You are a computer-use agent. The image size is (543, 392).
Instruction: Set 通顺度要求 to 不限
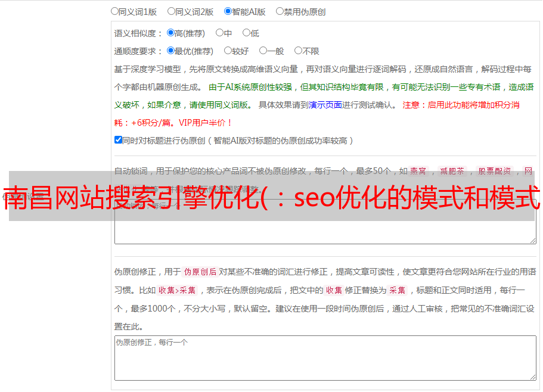click(298, 51)
